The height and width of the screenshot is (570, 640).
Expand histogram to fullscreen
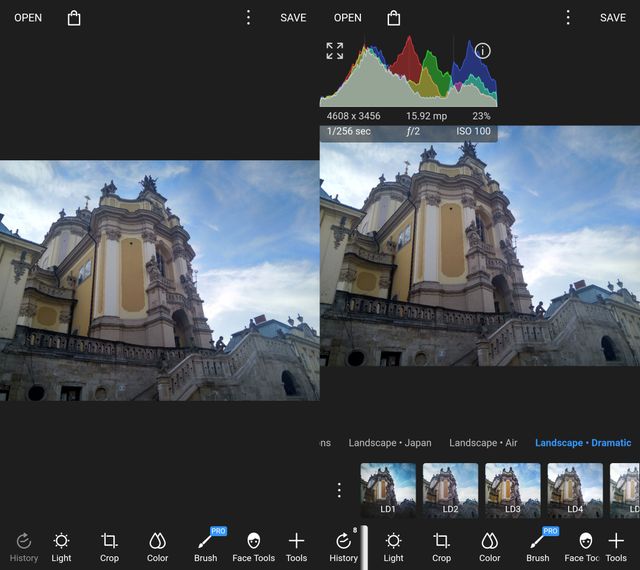[335, 51]
